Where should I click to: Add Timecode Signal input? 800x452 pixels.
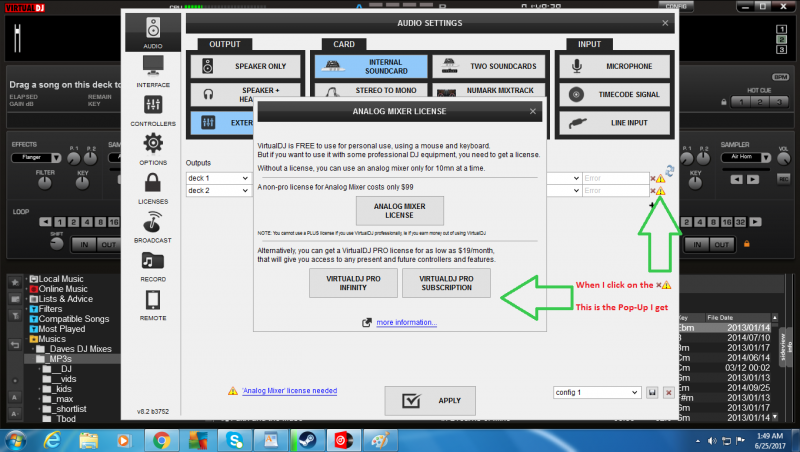click(x=614, y=94)
